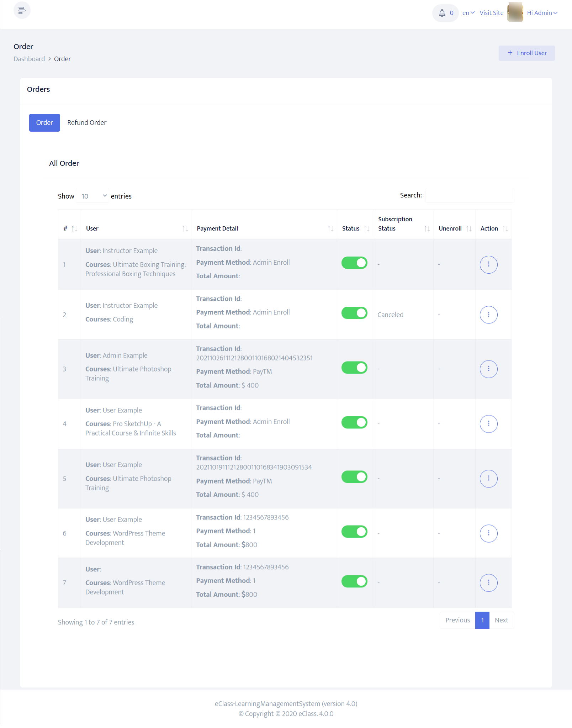Viewport: 572px width, 728px height.
Task: Click the Enroll User button
Action: [x=526, y=53]
